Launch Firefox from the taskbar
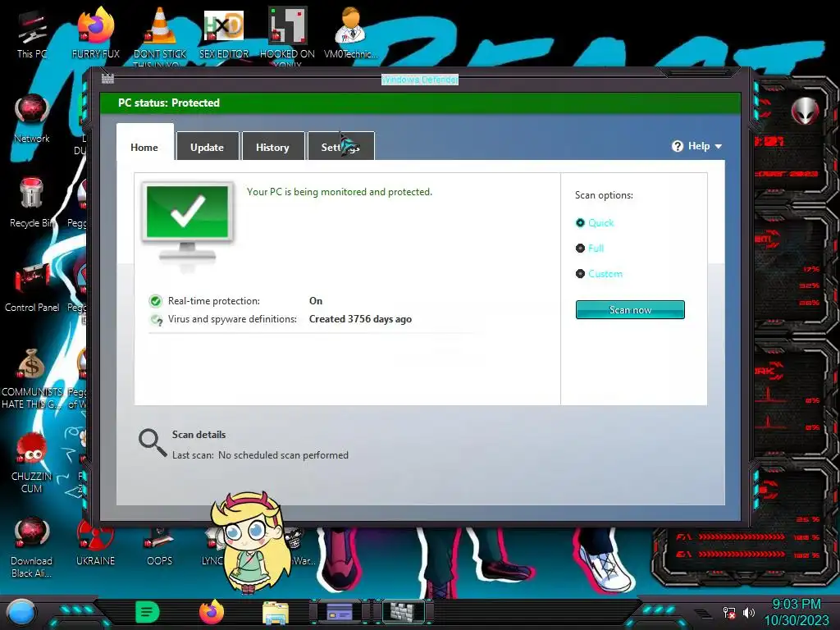 [x=212, y=612]
